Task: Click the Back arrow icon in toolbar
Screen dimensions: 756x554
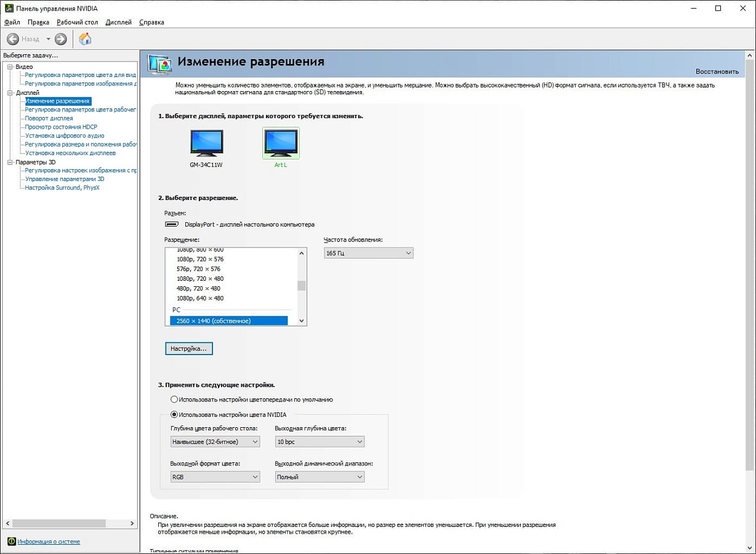Action: (12, 39)
